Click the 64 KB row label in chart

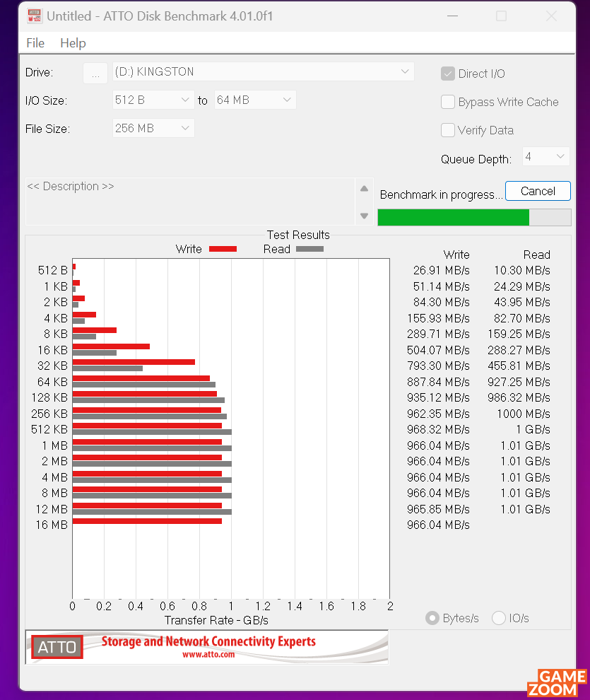pyautogui.click(x=52, y=382)
